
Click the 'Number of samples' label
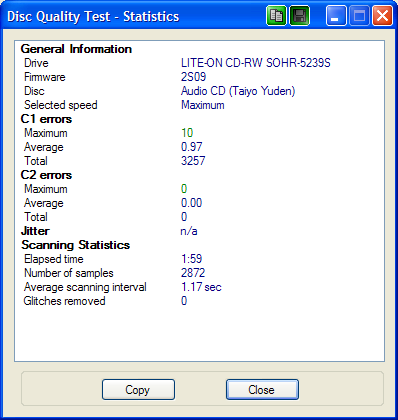69,273
